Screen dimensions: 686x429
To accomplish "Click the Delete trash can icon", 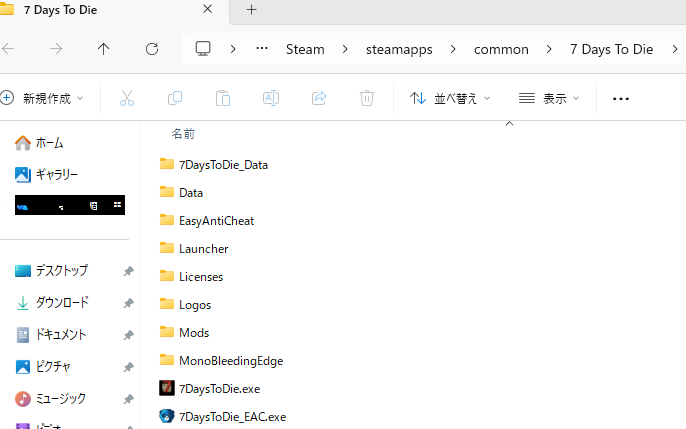I will click(367, 98).
